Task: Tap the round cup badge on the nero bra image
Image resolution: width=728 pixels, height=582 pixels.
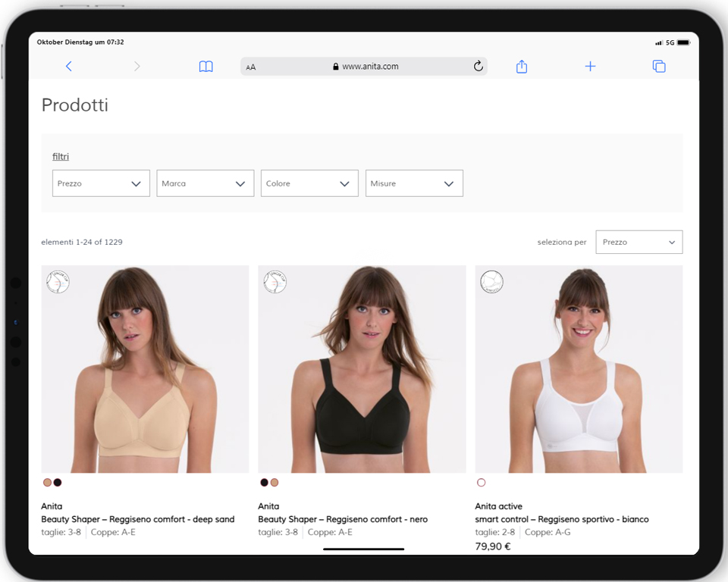Action: 275,282
